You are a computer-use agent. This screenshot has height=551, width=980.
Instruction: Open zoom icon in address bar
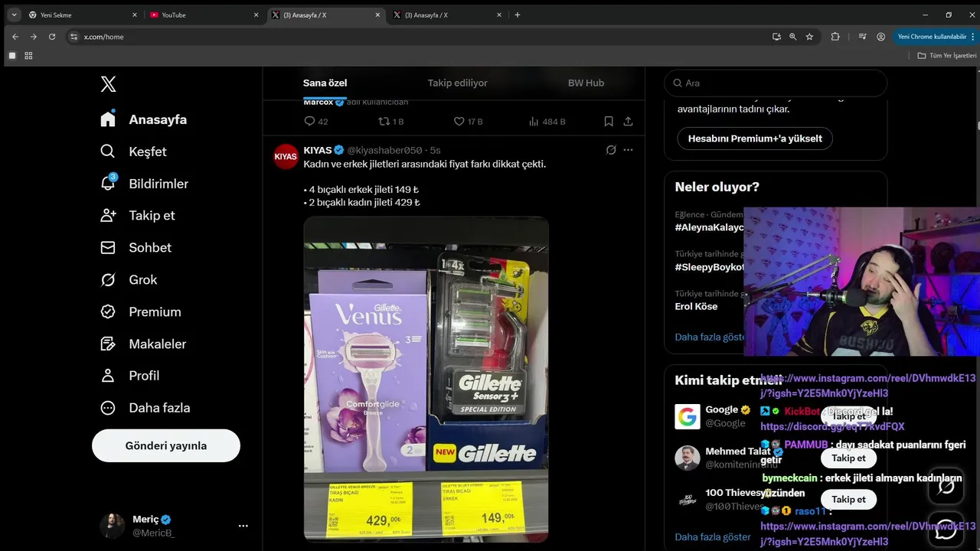point(792,36)
